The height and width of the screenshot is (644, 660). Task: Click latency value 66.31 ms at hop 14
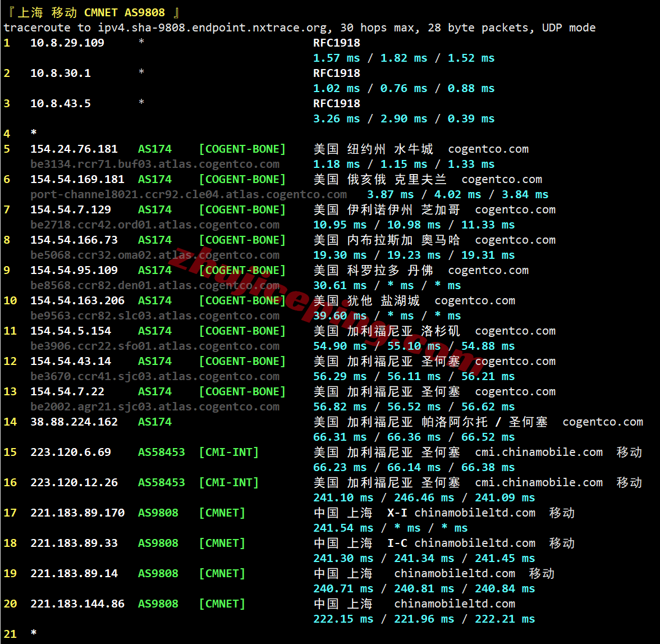point(340,437)
